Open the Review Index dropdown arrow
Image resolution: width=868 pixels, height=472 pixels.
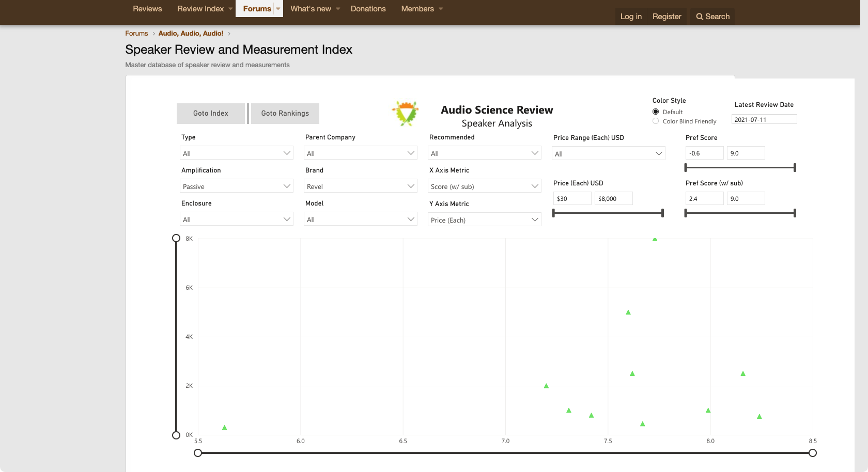[x=230, y=9]
